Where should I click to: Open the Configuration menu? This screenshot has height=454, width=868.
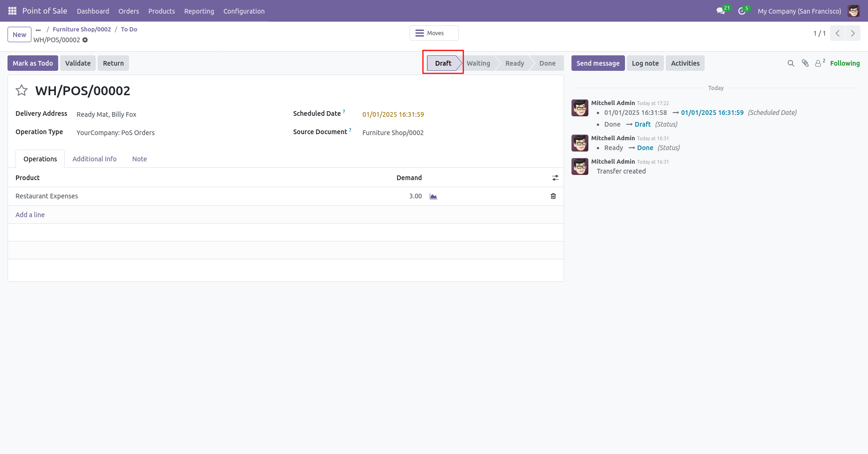244,11
